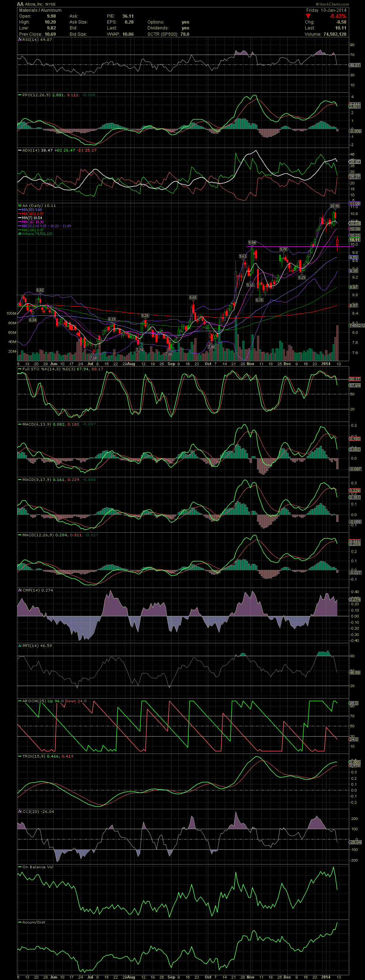Click the P/E value 36.11
This screenshot has height=980, width=365.
pos(128,16)
